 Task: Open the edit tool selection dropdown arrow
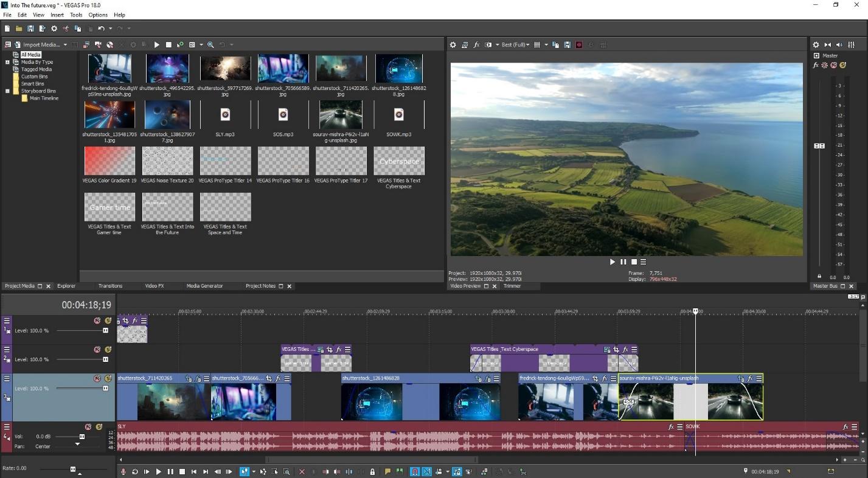click(253, 471)
